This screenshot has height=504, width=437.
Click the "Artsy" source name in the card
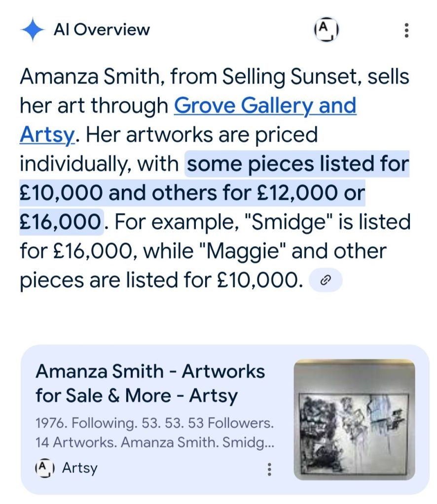pos(79,468)
